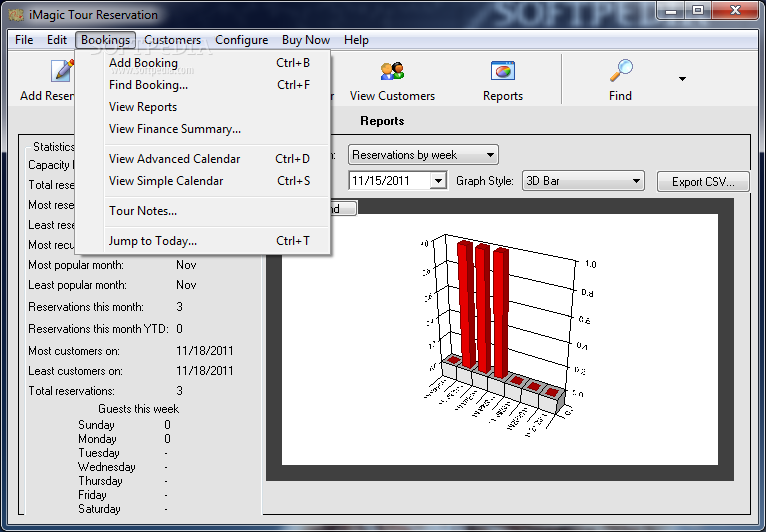The width and height of the screenshot is (766, 532).
Task: Click the Least customers on label
Action: [x=75, y=371]
